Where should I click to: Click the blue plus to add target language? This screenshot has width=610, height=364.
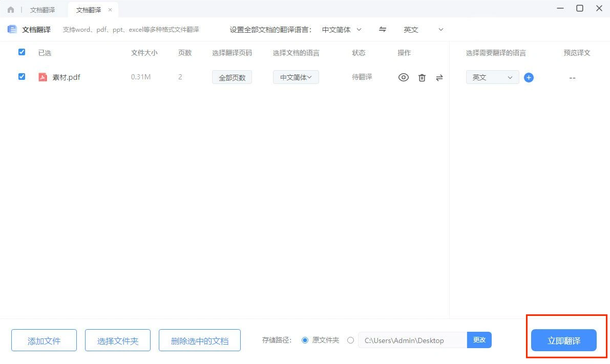click(x=528, y=77)
